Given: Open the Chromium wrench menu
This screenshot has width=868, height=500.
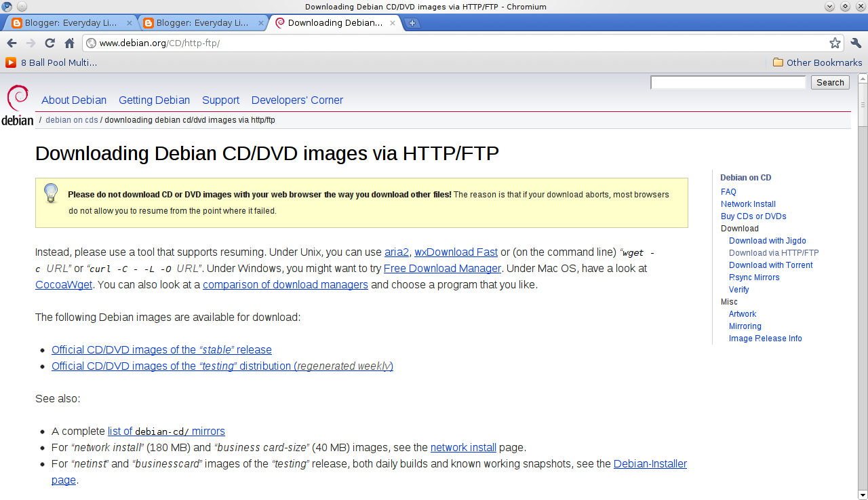Looking at the screenshot, I should pos(855,43).
